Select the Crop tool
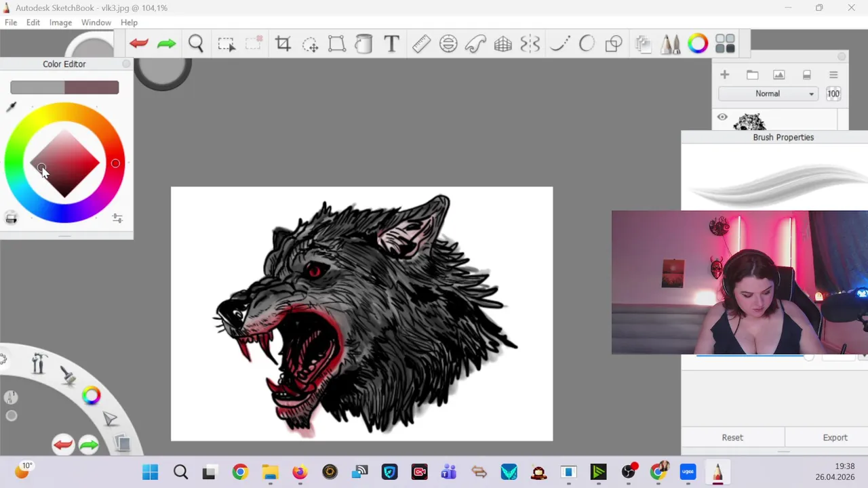The image size is (868, 488). click(283, 44)
